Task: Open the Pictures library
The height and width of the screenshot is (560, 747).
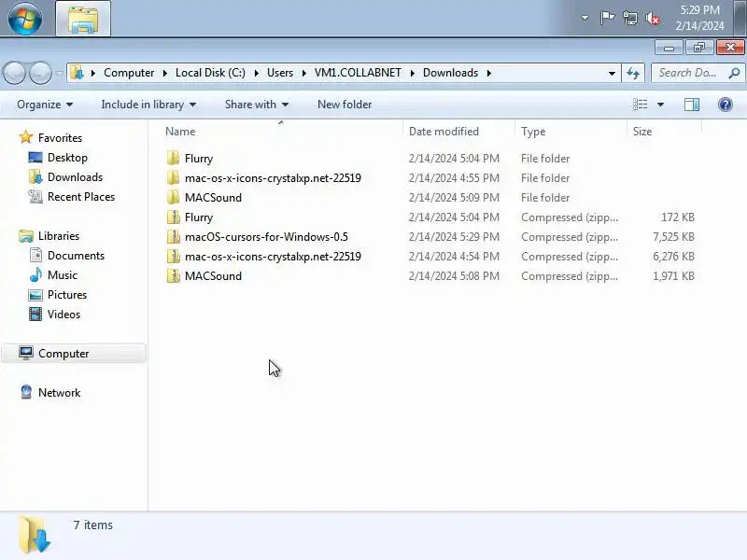Action: (x=67, y=295)
